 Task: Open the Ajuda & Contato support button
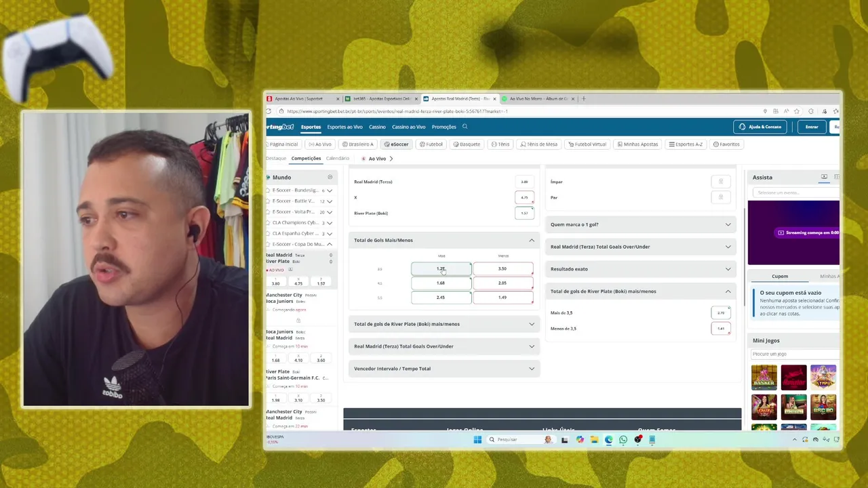(x=759, y=127)
